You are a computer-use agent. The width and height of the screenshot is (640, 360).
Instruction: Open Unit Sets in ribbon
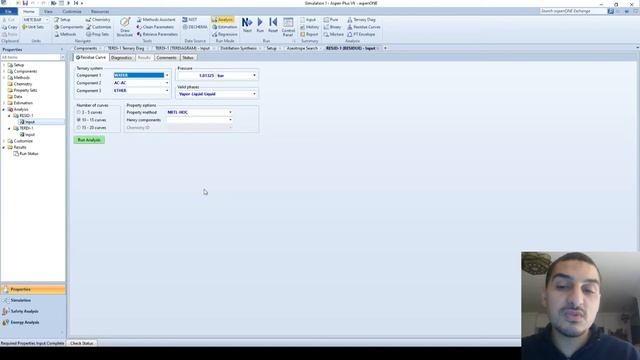tap(33, 27)
